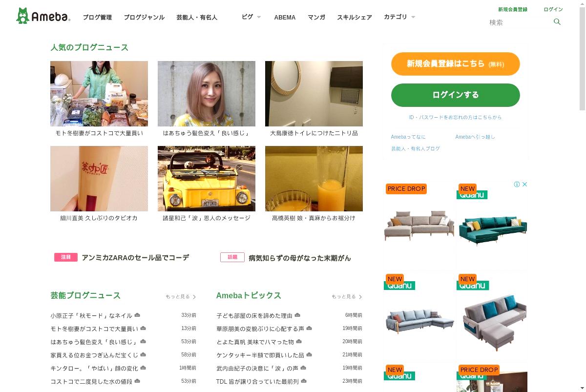Open ブログ管理 in the top navigation
This screenshot has width=586, height=392.
[x=97, y=17]
